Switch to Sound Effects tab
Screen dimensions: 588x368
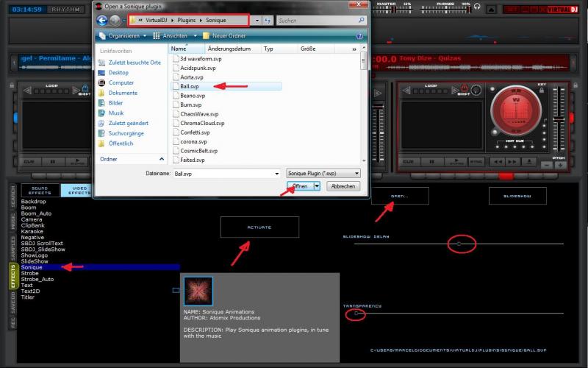pyautogui.click(x=40, y=191)
